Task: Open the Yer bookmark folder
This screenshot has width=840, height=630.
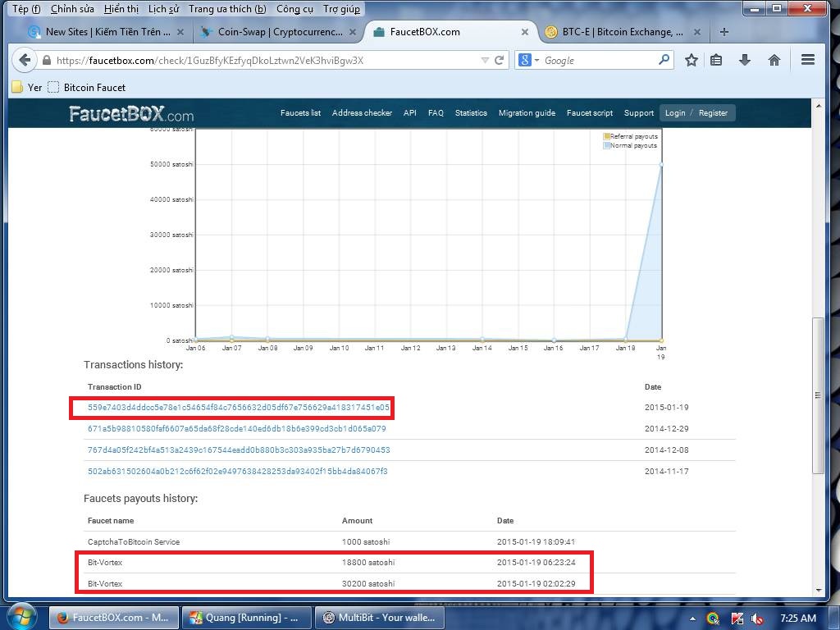Action: (x=27, y=87)
